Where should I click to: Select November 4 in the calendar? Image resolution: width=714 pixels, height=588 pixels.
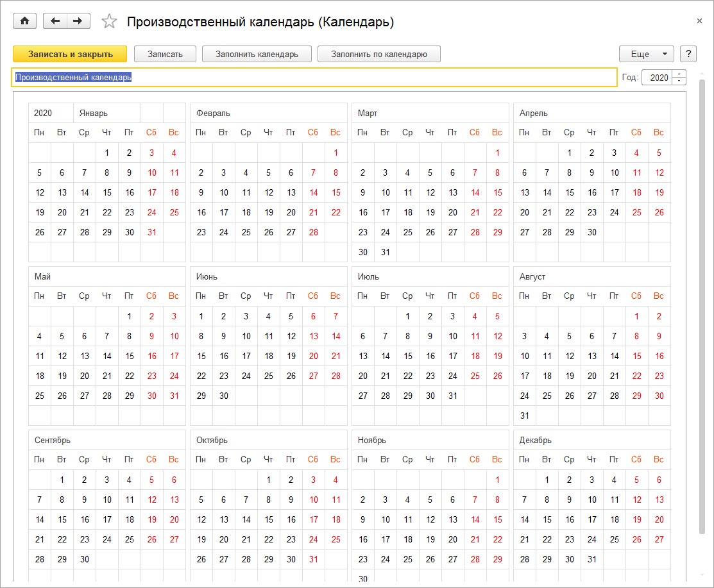(407, 500)
